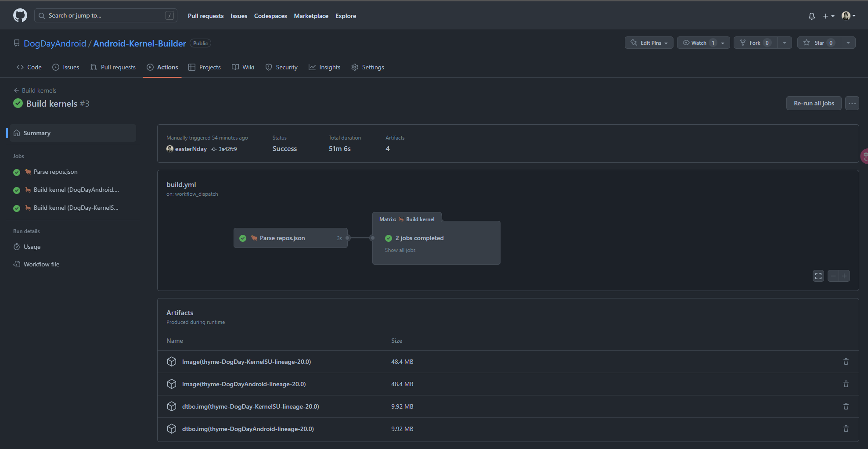Switch to the Projects tab
The height and width of the screenshot is (449, 868).
point(205,67)
